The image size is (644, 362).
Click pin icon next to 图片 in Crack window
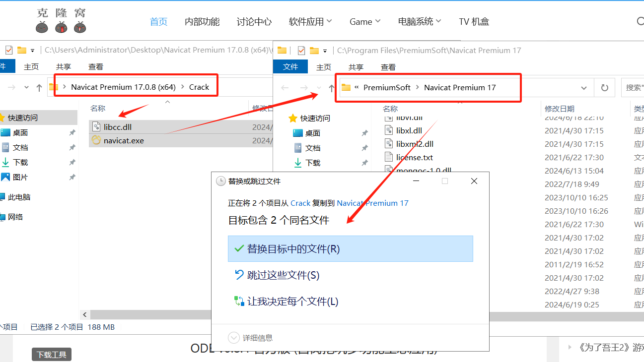72,178
